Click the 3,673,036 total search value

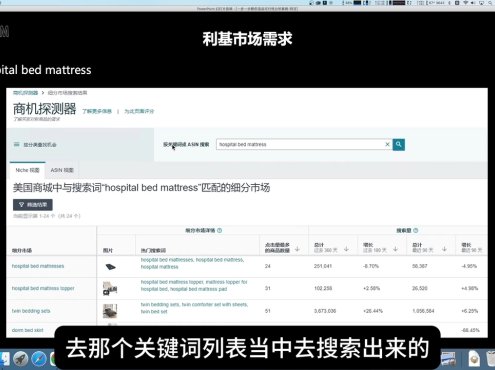click(325, 311)
